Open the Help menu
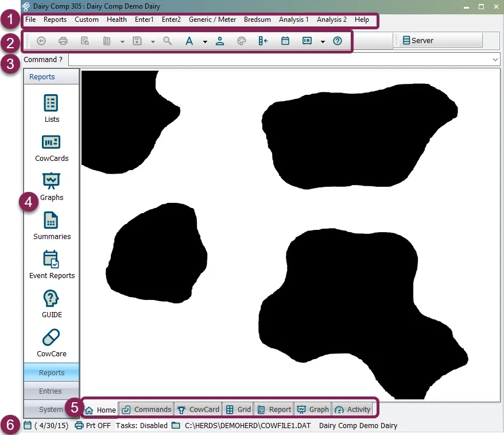504x435 pixels. point(362,20)
